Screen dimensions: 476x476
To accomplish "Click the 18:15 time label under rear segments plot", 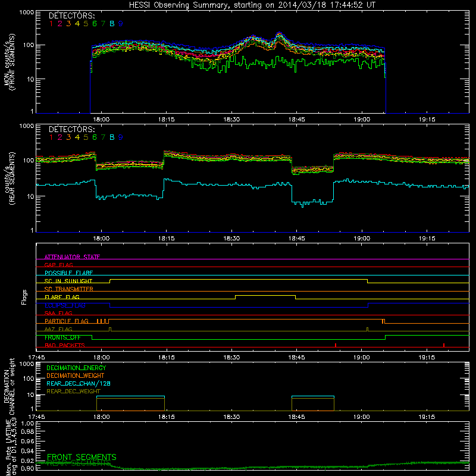I will click(167, 239).
